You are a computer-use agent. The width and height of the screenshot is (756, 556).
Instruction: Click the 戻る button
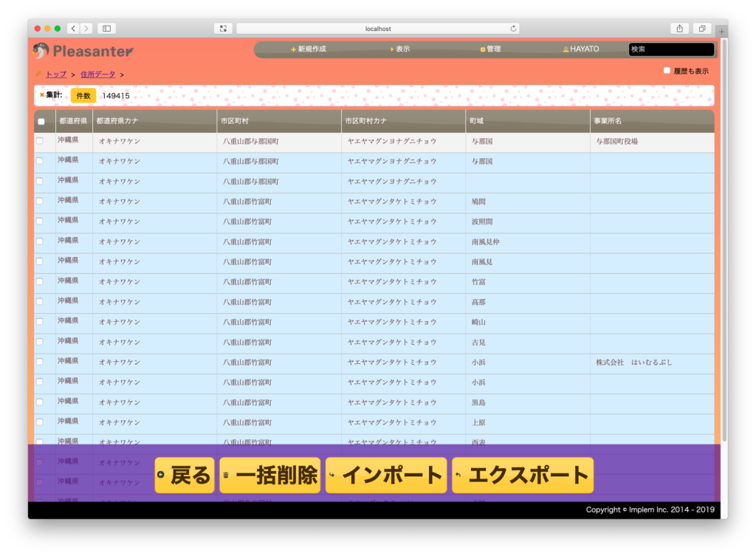185,476
